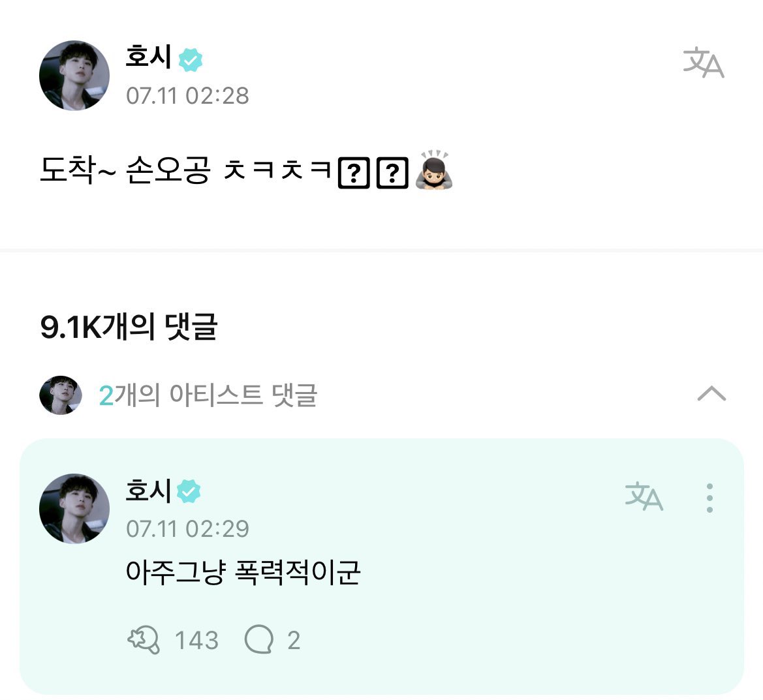Image resolution: width=763 pixels, height=700 pixels.
Task: Collapse the artist comments section chevron
Action: point(711,393)
